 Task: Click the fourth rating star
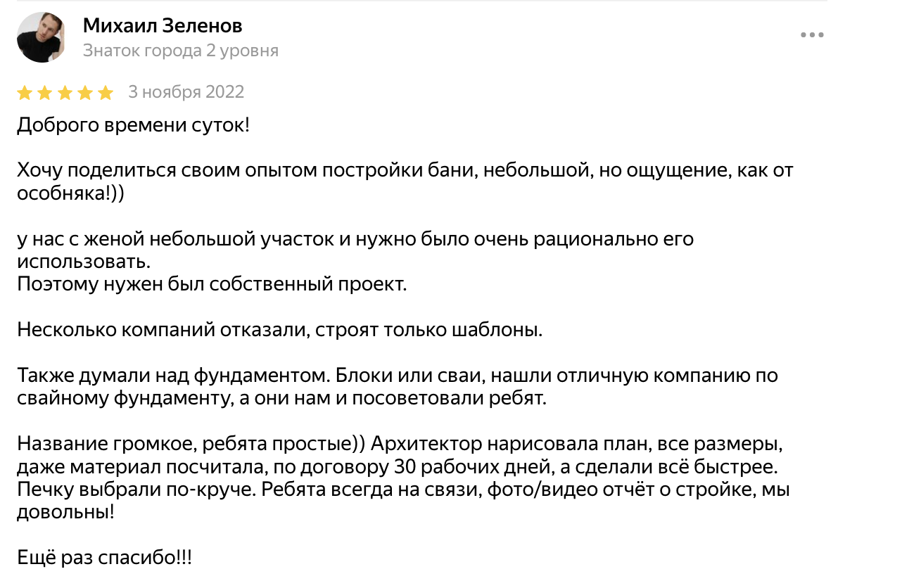point(85,93)
